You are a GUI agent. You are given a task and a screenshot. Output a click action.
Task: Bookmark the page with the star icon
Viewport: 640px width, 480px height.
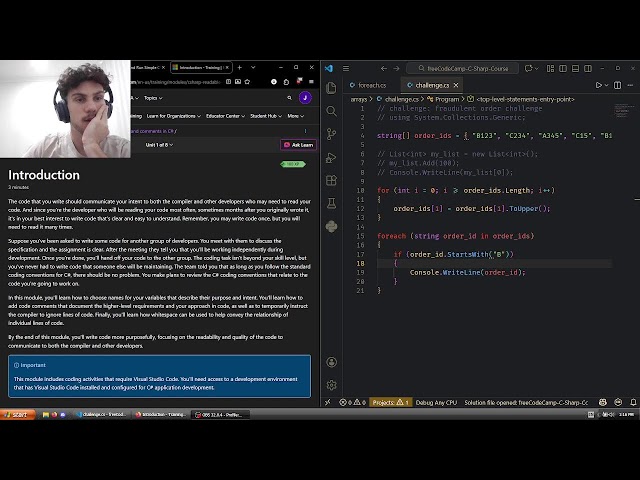pyautogui.click(x=247, y=82)
